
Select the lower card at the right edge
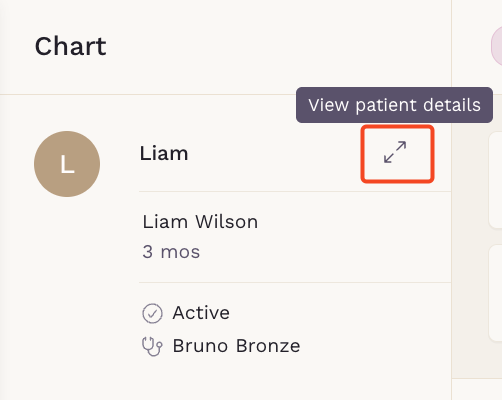tap(495, 293)
